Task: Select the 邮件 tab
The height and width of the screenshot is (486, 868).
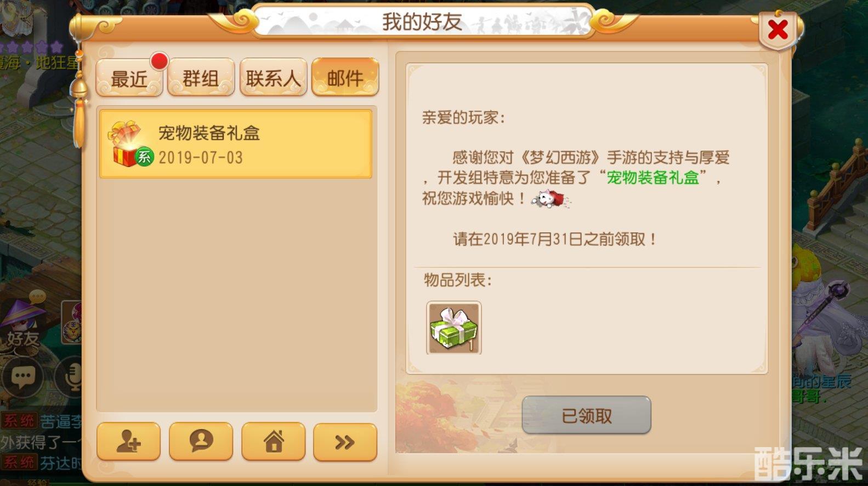Action: tap(345, 77)
